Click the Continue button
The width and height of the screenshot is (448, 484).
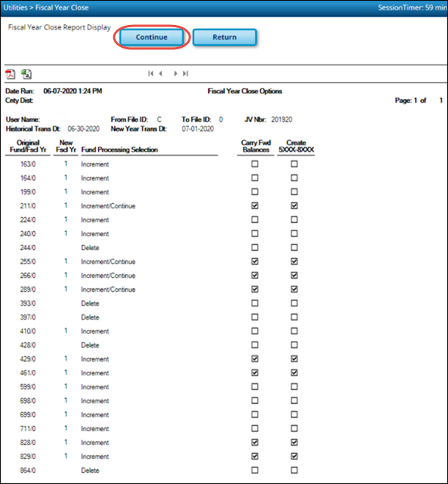(152, 38)
